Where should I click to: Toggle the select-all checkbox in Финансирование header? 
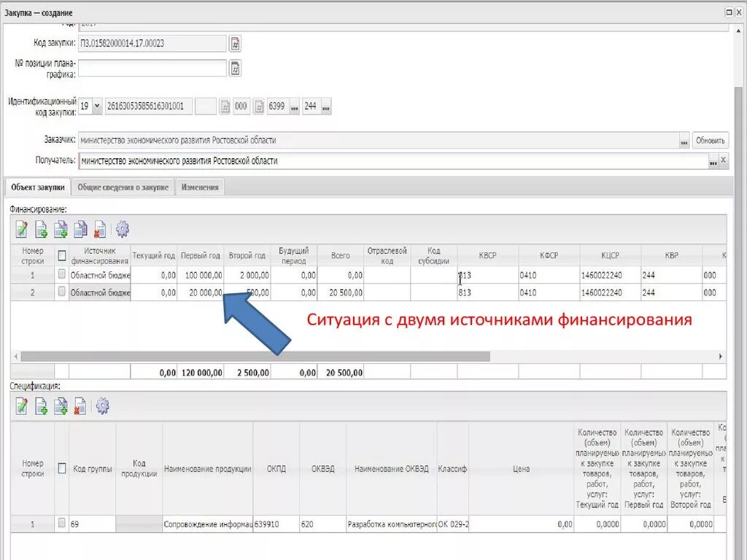[x=62, y=256]
